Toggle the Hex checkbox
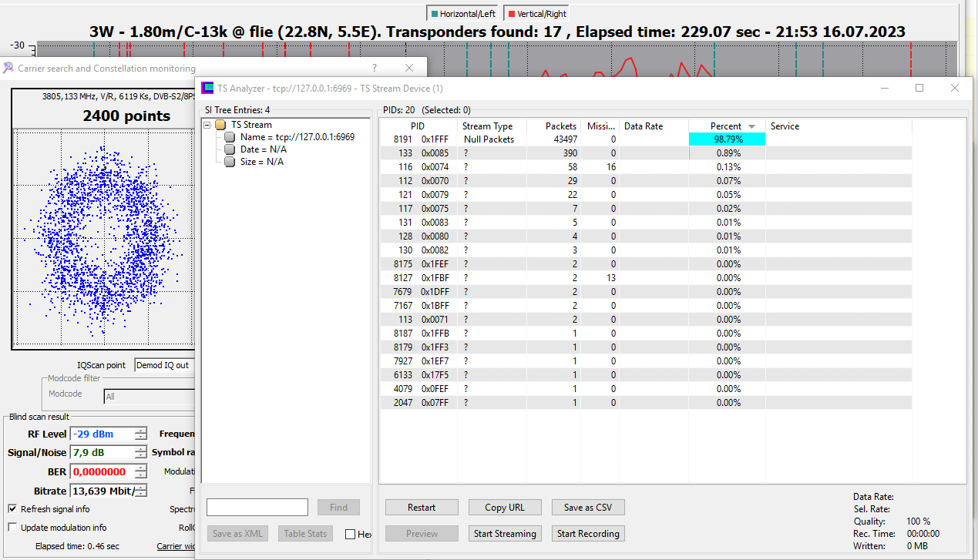The image size is (978, 560). click(x=351, y=534)
